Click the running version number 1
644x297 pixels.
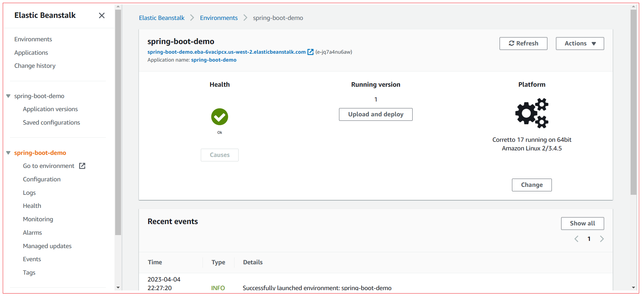(376, 99)
